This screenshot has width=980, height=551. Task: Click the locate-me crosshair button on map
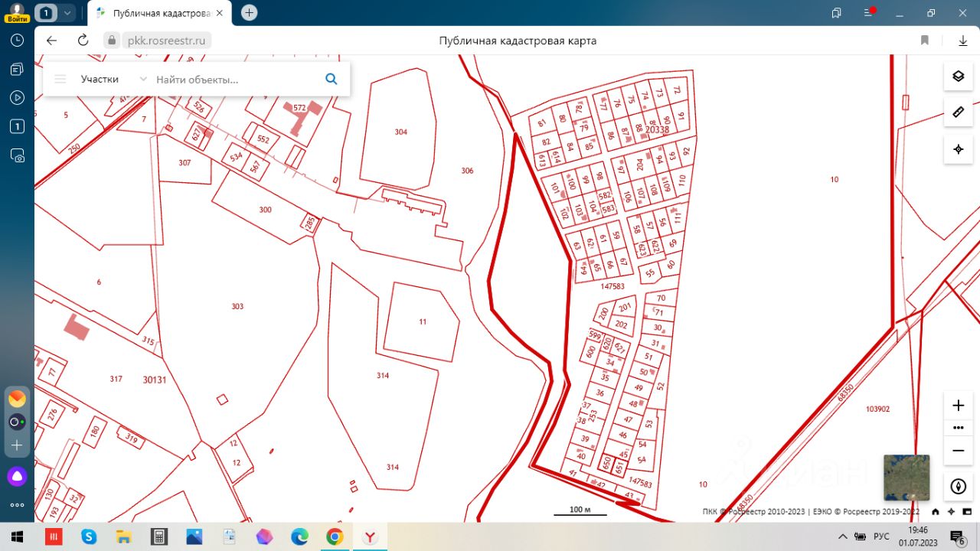(x=958, y=149)
